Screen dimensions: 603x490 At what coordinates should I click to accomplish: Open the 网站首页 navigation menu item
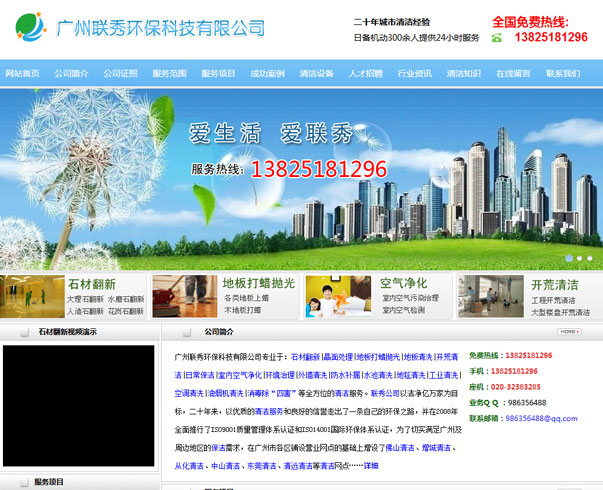pyautogui.click(x=22, y=74)
